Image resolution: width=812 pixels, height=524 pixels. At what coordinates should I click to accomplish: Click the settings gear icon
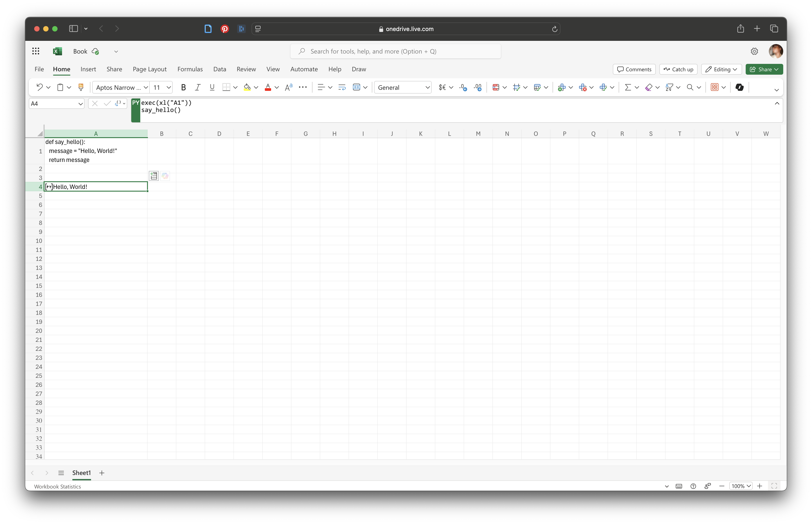point(754,51)
